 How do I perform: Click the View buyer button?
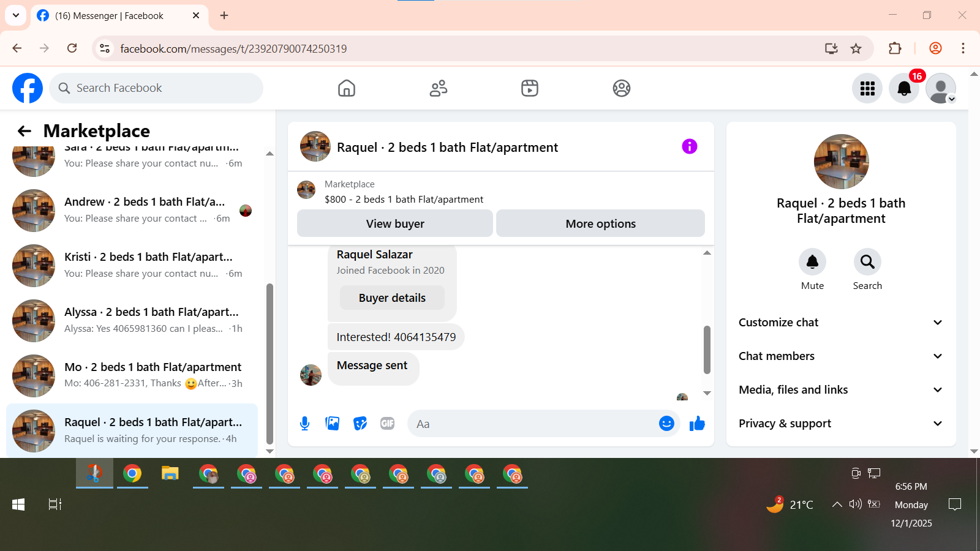click(x=395, y=223)
